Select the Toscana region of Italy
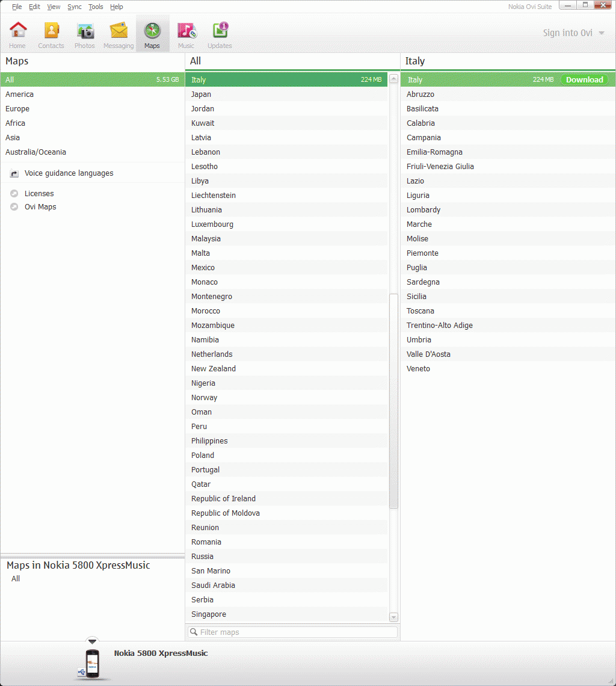 click(x=420, y=311)
